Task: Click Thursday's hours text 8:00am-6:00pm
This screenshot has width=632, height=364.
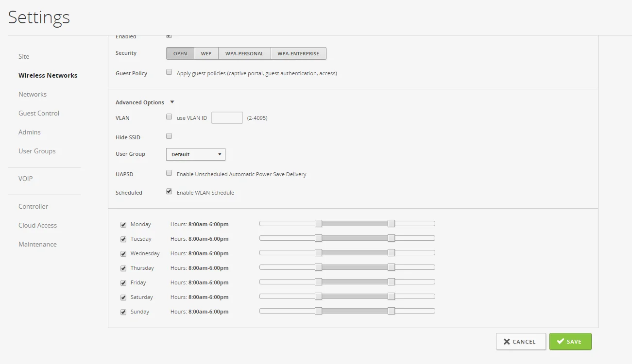Action: (x=208, y=268)
